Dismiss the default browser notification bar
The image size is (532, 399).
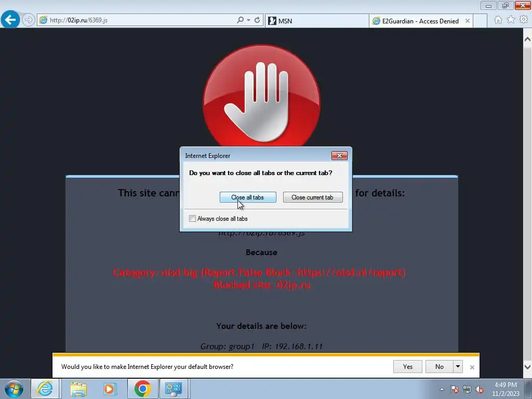tap(472, 367)
